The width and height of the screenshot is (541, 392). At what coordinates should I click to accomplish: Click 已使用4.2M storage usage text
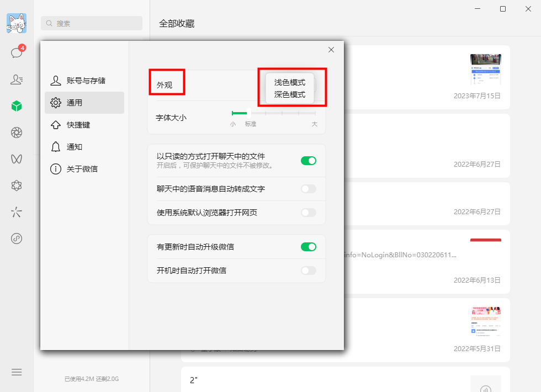(x=92, y=379)
